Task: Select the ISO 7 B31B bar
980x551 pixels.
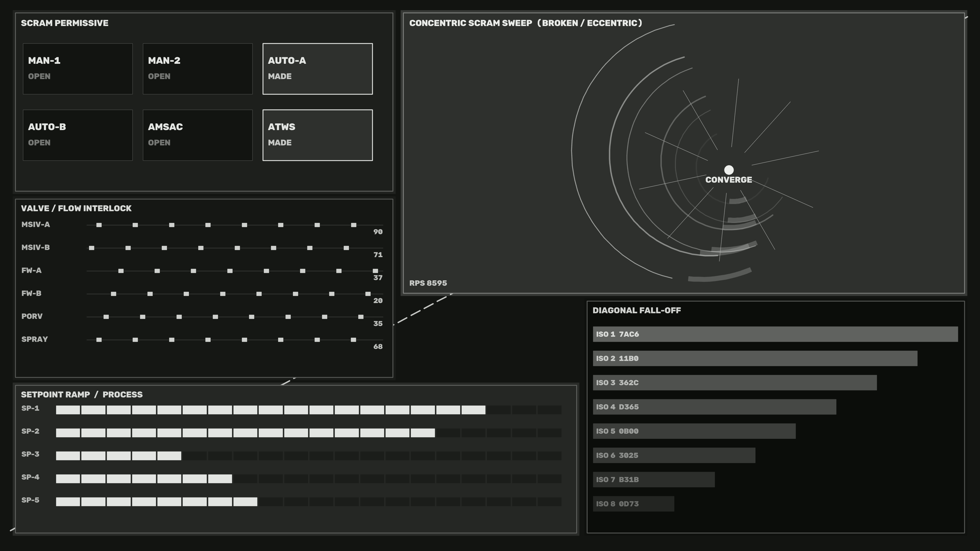Action: (654, 480)
